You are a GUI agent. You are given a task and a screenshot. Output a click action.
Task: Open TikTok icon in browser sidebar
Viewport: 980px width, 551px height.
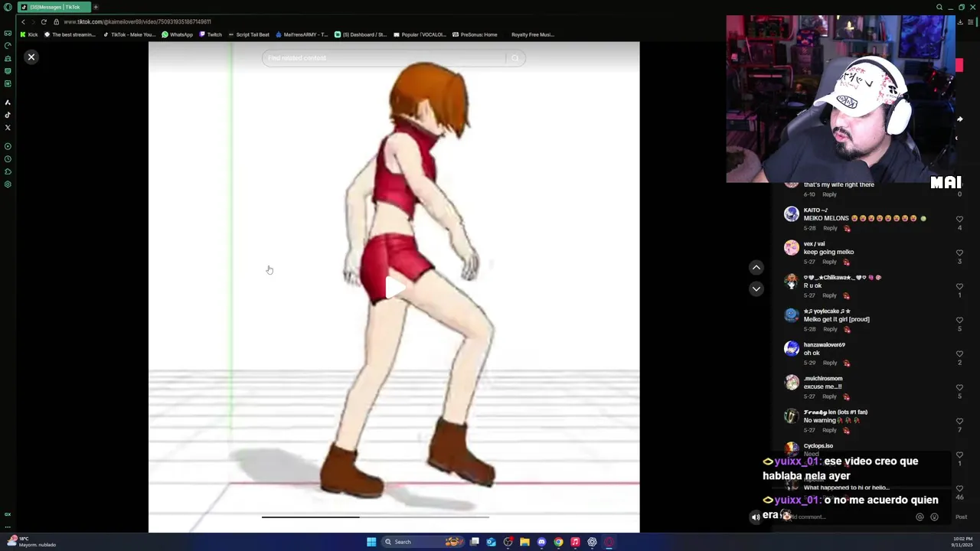pyautogui.click(x=8, y=115)
